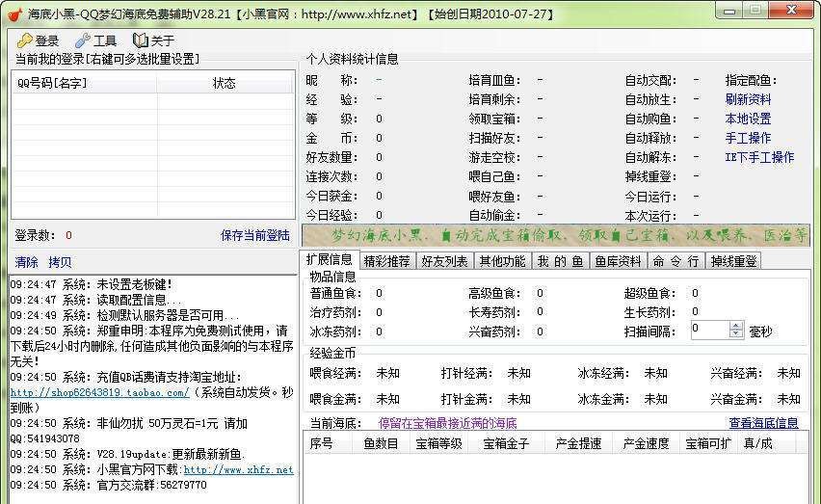The height and width of the screenshot is (504, 821).
Task: Maximize the 海底小黑 window
Action: (x=755, y=11)
